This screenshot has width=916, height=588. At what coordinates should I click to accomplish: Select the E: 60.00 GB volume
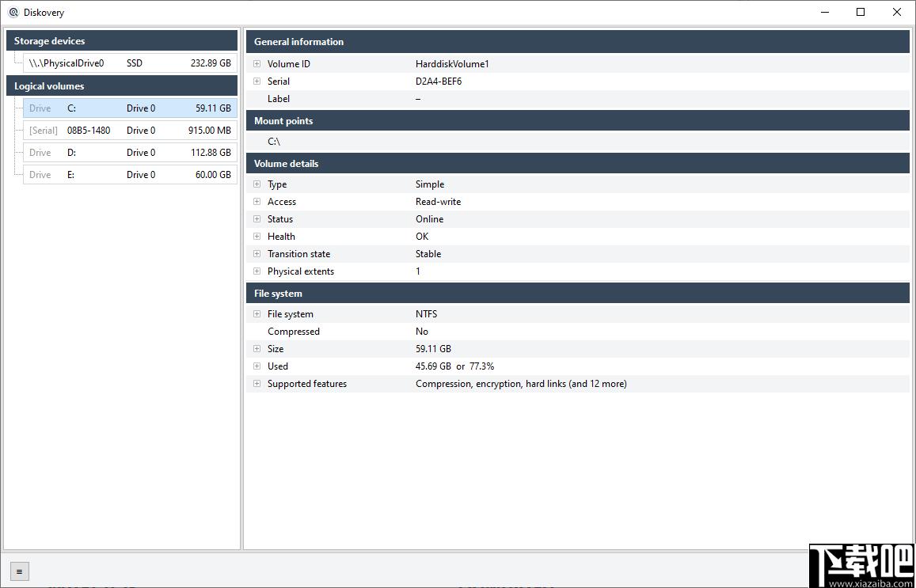tap(131, 175)
